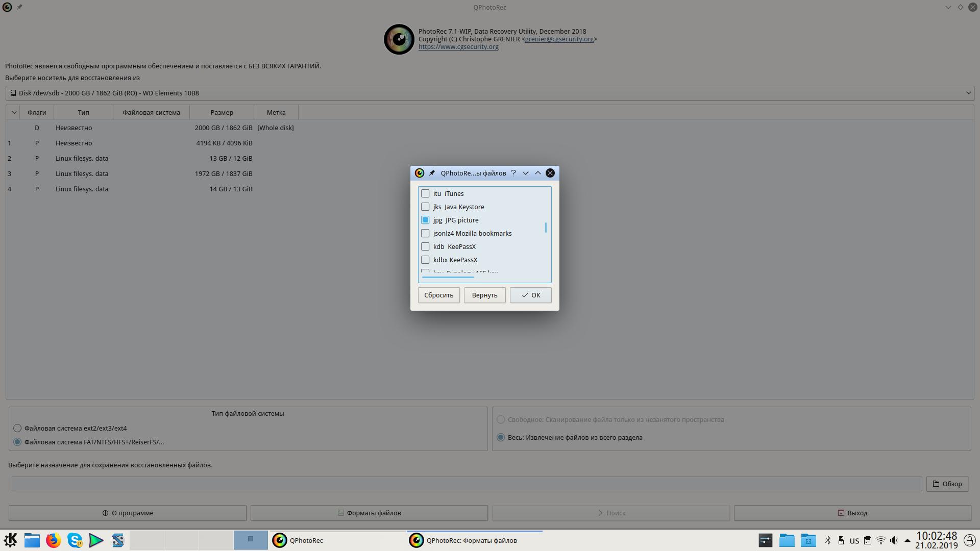Image resolution: width=980 pixels, height=551 pixels.
Task: Click the help question mark in the dialog title bar
Action: pos(513,173)
